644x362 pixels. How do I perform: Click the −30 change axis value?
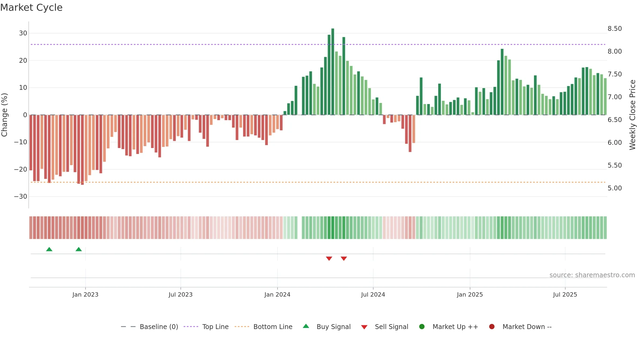click(x=21, y=196)
